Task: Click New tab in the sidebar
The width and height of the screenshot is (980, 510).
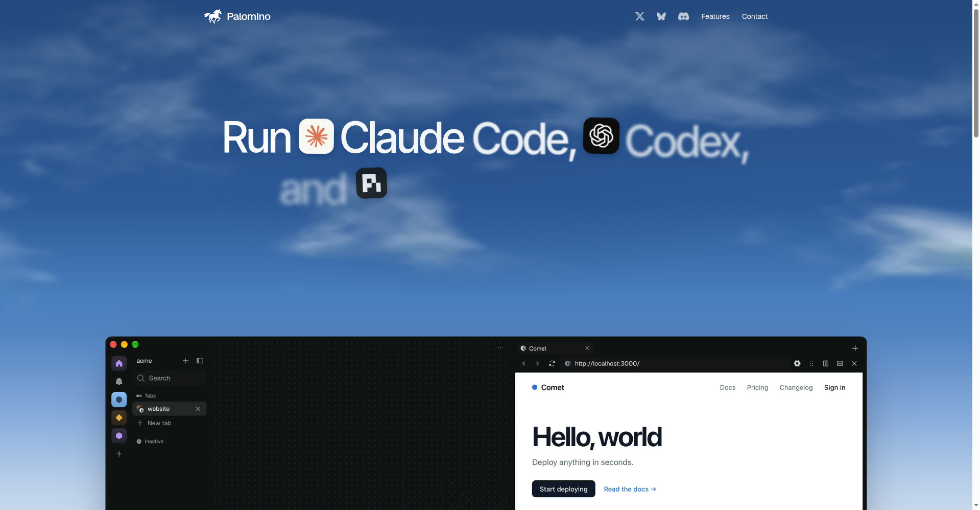Action: pyautogui.click(x=154, y=423)
